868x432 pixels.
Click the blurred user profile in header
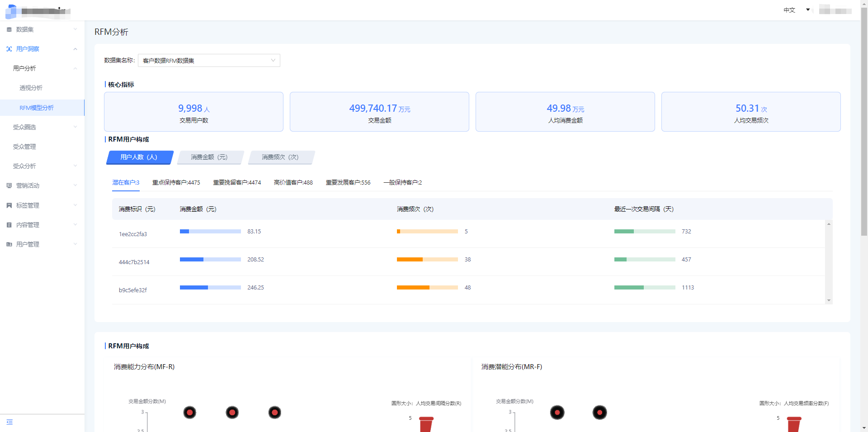[835, 10]
